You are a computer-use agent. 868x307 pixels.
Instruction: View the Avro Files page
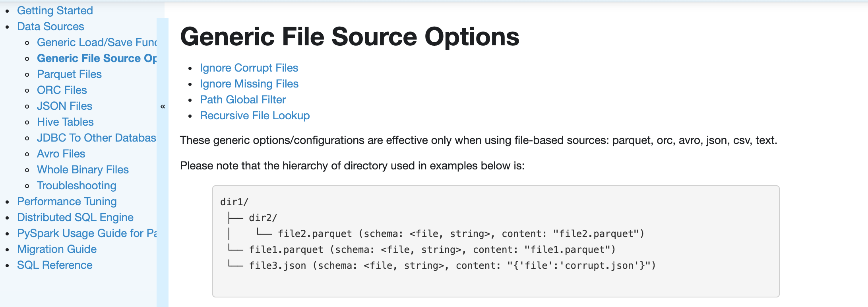61,154
